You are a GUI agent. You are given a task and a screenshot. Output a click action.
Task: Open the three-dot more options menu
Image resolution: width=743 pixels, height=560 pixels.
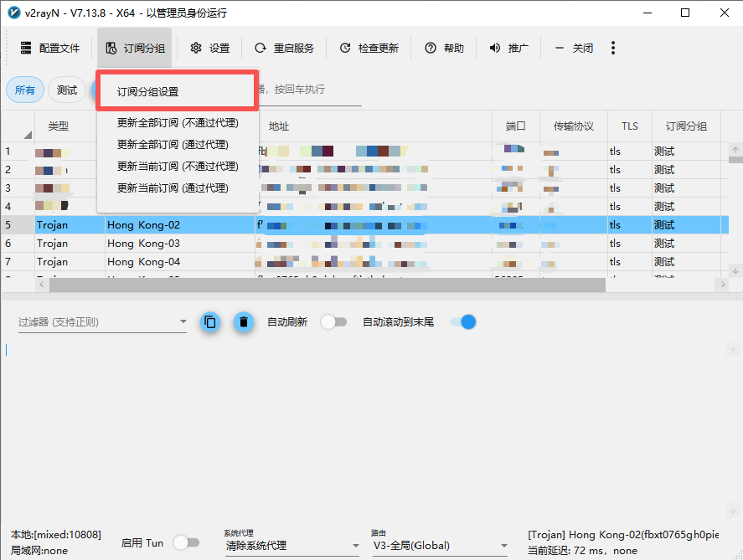(x=613, y=49)
